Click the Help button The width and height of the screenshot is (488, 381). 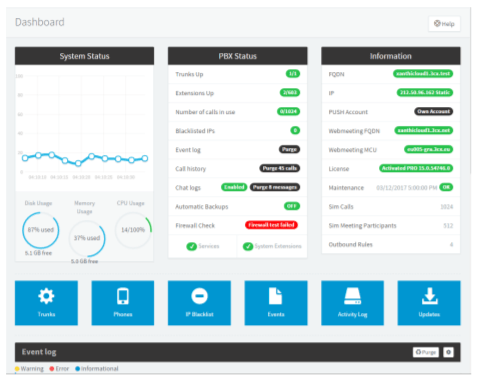pos(444,24)
